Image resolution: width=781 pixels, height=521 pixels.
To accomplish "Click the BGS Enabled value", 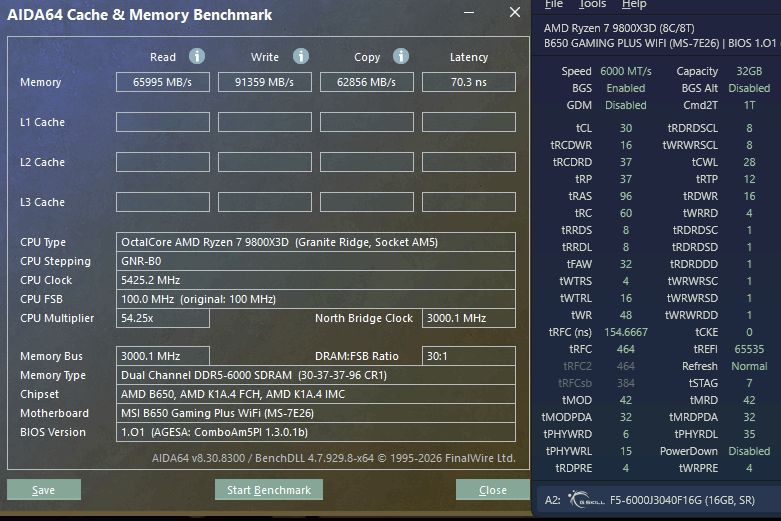I will (x=626, y=88).
